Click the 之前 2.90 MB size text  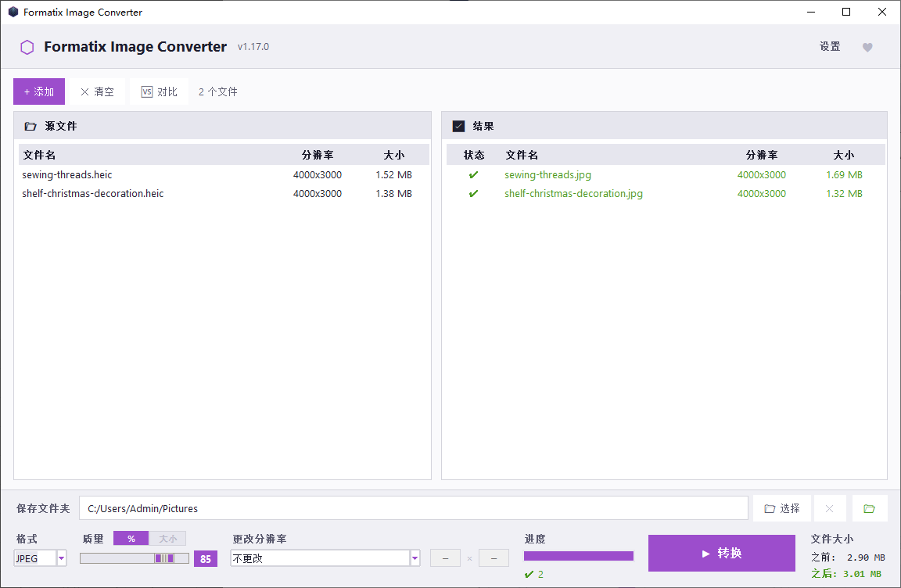[x=848, y=558]
